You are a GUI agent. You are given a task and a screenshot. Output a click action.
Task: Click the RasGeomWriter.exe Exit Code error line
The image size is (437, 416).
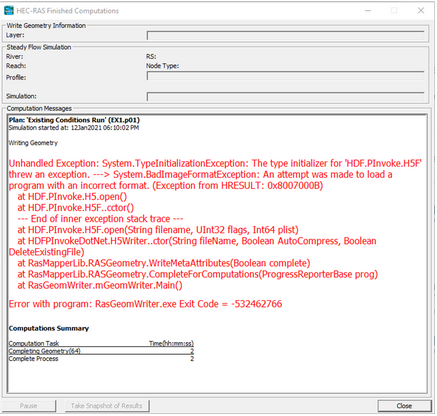click(145, 304)
